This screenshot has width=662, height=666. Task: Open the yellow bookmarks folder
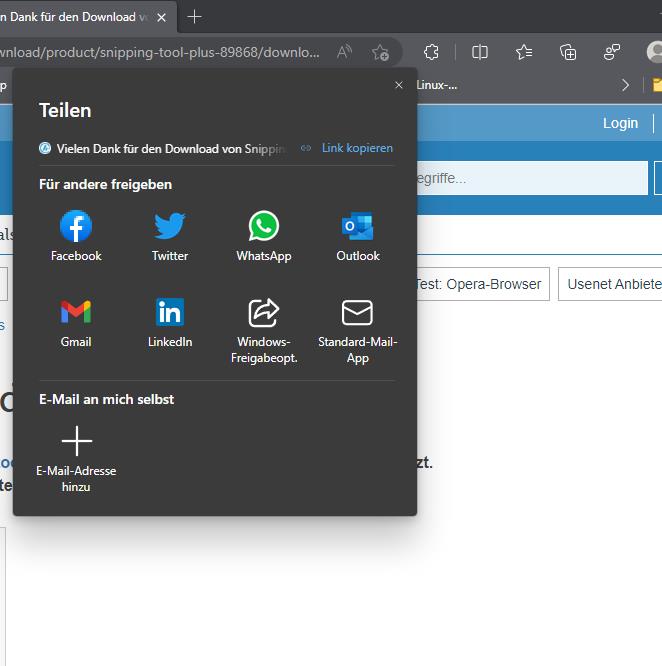657,85
